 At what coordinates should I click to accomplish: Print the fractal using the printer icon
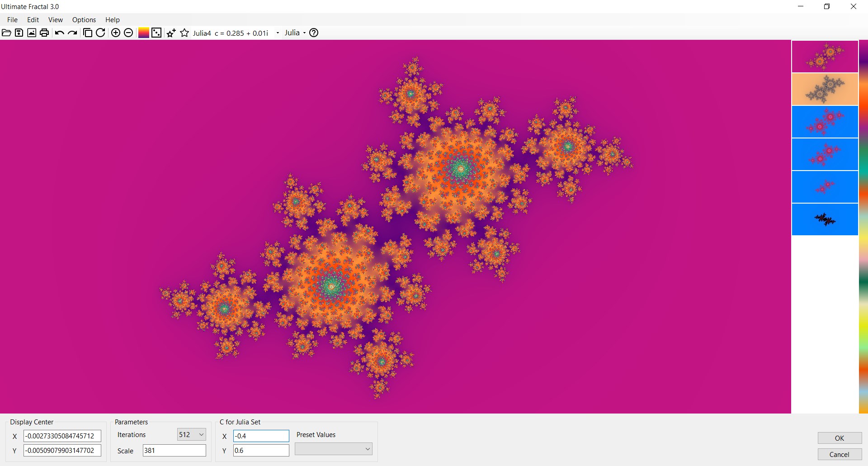coord(44,33)
